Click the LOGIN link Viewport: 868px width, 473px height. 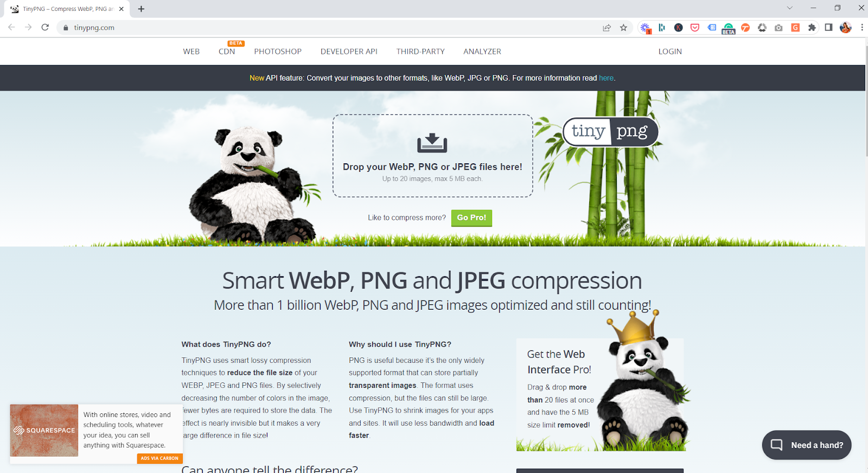[670, 52]
